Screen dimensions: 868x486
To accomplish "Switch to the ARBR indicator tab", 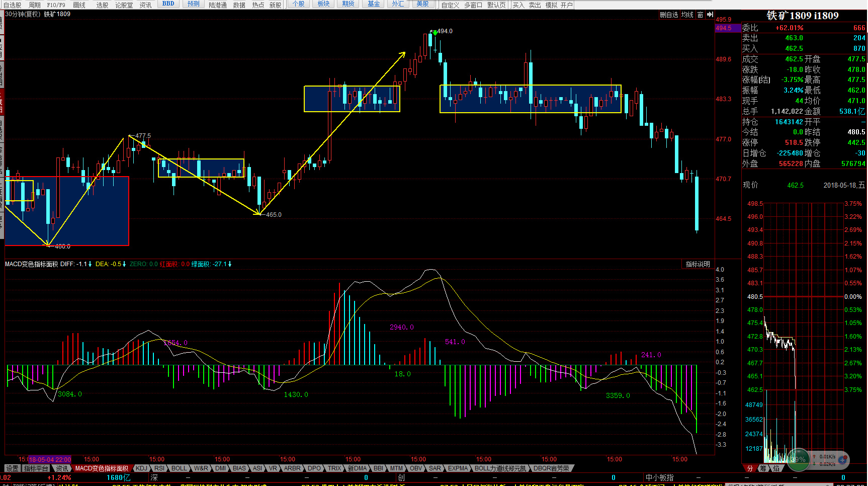I will point(293,468).
